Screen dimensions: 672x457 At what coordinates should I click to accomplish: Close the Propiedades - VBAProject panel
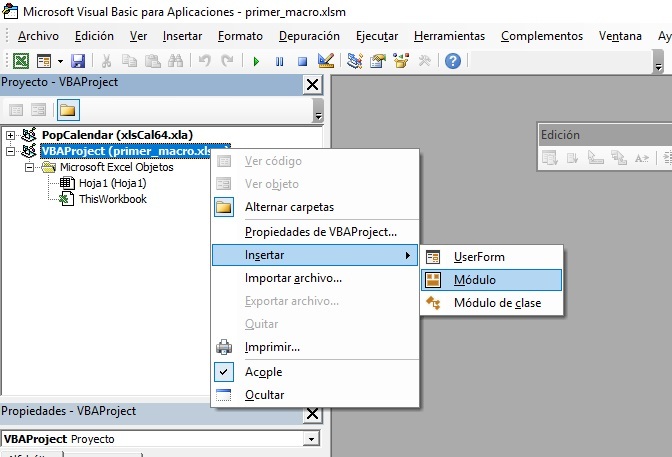(x=312, y=414)
